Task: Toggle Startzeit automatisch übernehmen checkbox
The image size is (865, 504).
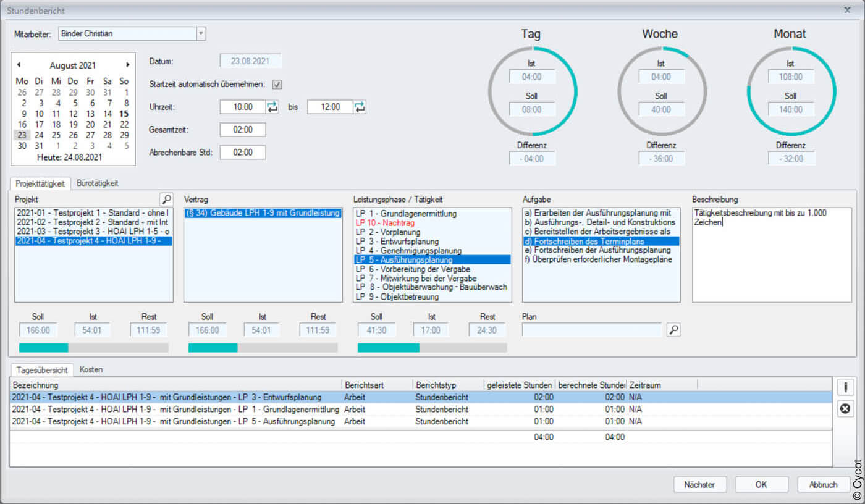Action: [277, 84]
